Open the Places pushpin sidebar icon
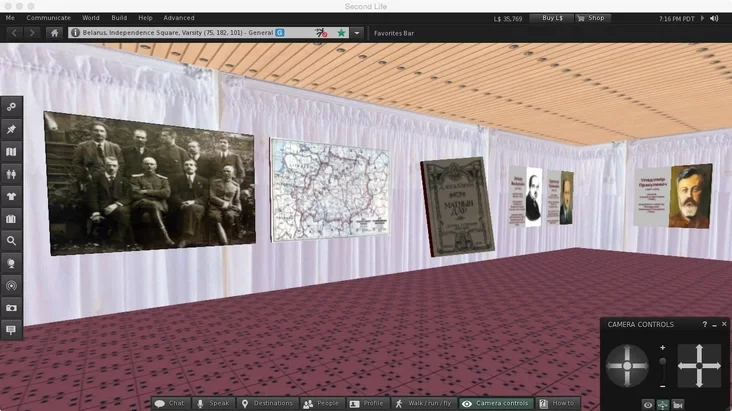Image resolution: width=732 pixels, height=411 pixels. 11,129
